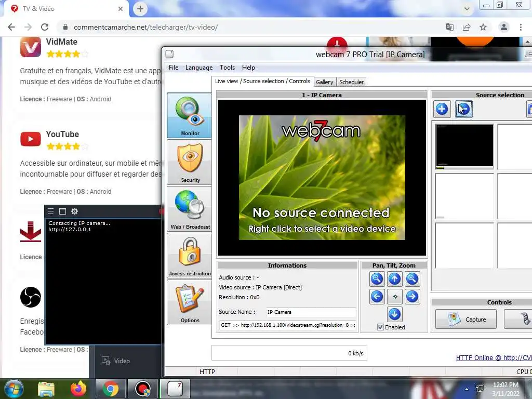Image resolution: width=532 pixels, height=399 pixels.
Task: Click the tilt down arrow button
Action: pyautogui.click(x=394, y=314)
